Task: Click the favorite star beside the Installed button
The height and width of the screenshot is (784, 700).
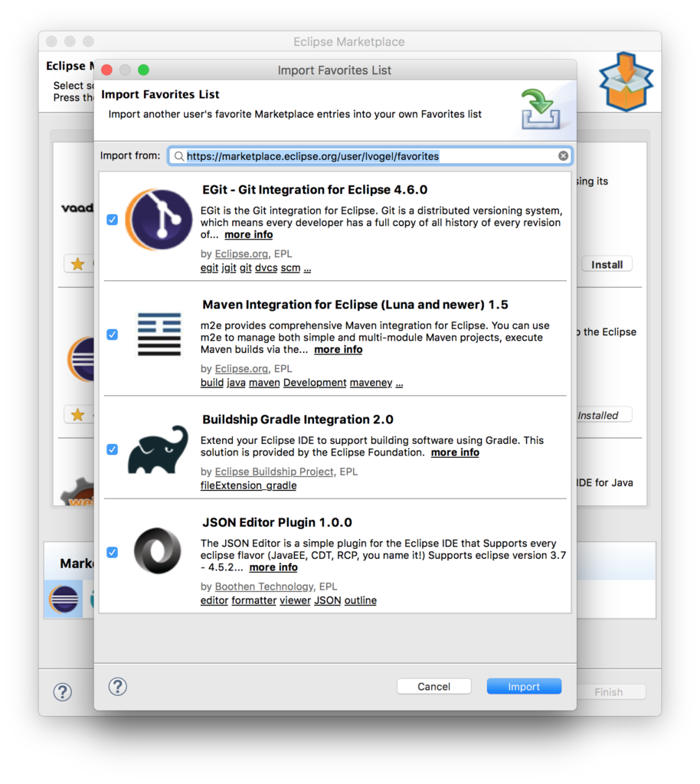Action: pyautogui.click(x=77, y=414)
